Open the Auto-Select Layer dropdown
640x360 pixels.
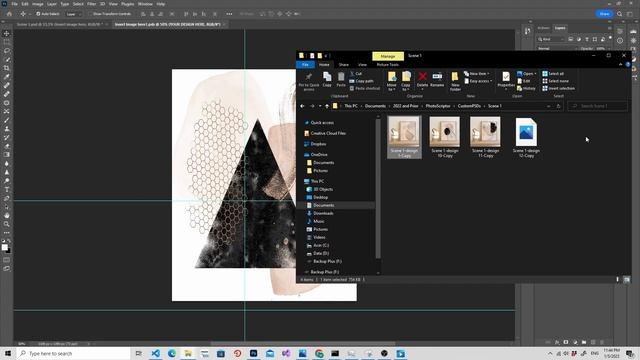[x=74, y=14]
